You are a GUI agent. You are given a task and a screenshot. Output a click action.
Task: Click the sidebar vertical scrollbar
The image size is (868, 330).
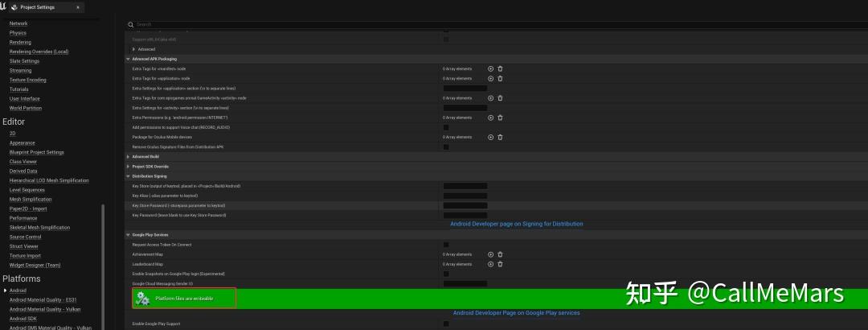(102, 267)
